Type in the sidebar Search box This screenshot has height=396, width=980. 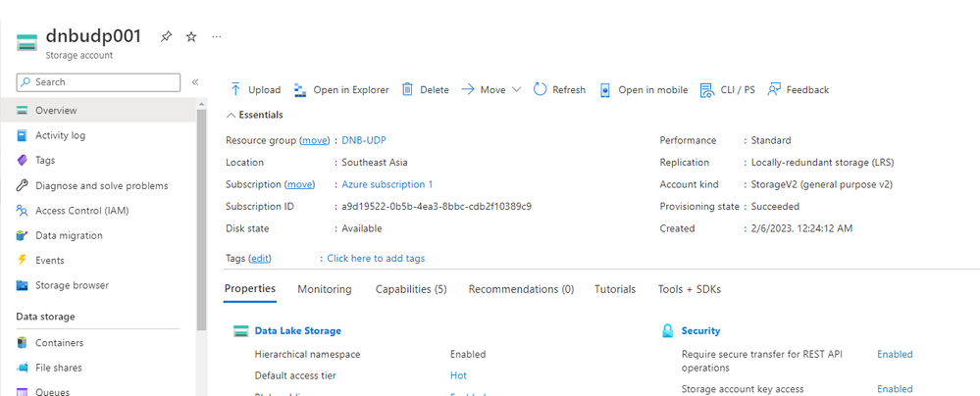(98, 82)
